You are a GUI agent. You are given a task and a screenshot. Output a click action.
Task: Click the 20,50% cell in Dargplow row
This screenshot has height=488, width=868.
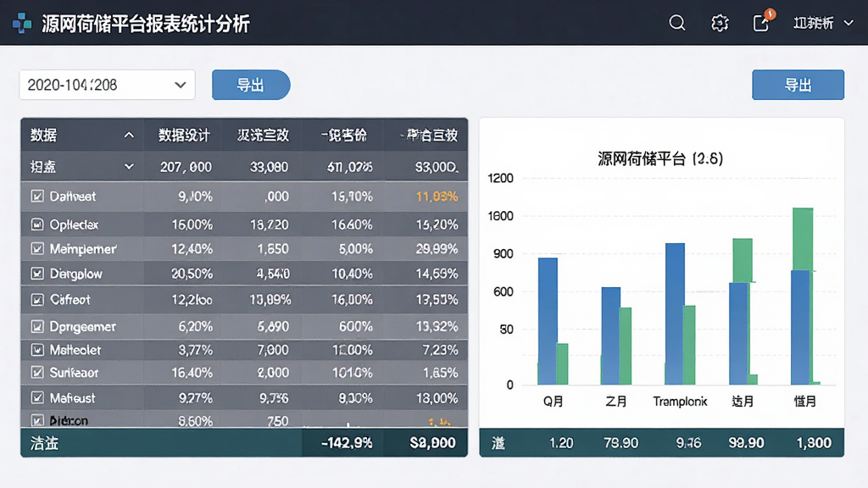192,274
